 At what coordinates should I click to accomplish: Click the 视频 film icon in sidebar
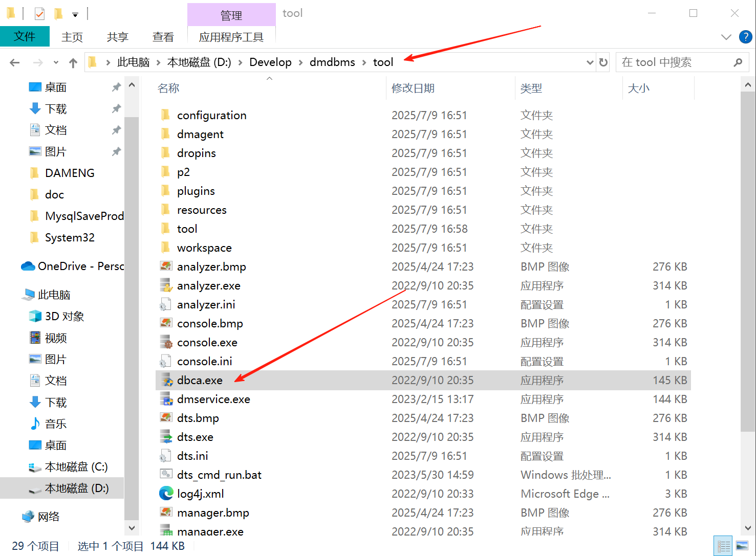pos(35,338)
